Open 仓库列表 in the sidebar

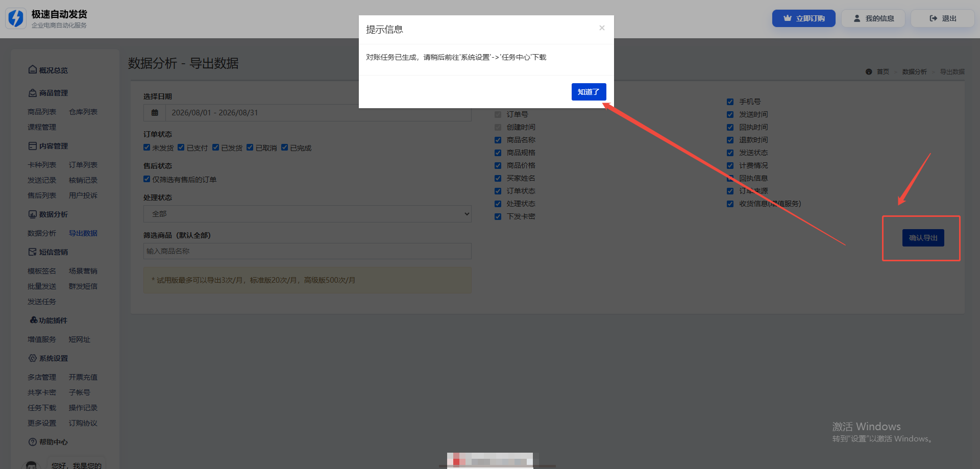click(83, 112)
